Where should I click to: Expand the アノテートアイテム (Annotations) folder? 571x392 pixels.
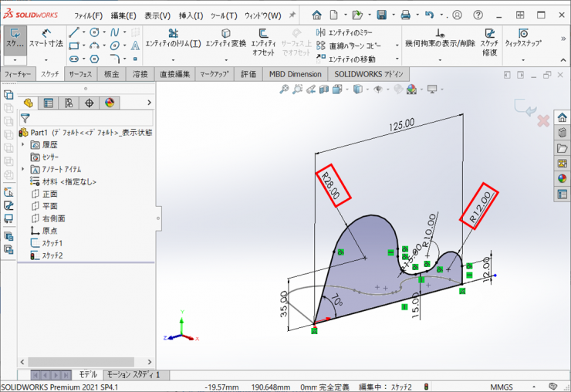click(23, 169)
